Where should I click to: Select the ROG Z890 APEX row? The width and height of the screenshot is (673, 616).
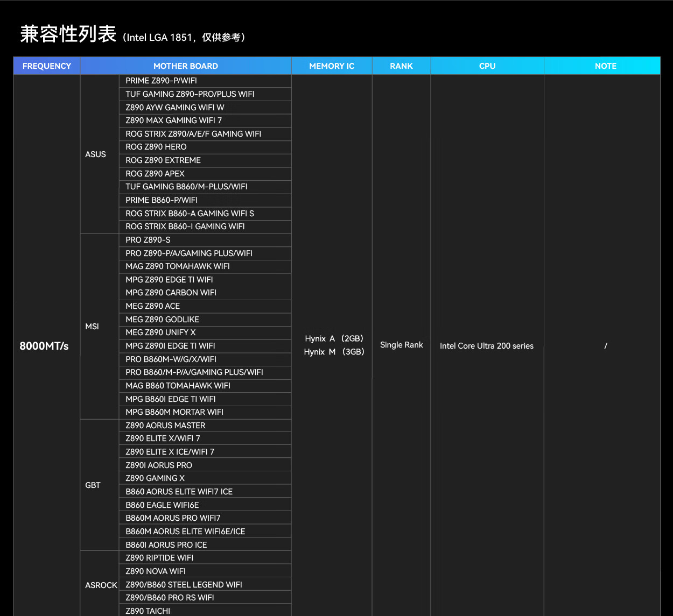click(x=205, y=174)
